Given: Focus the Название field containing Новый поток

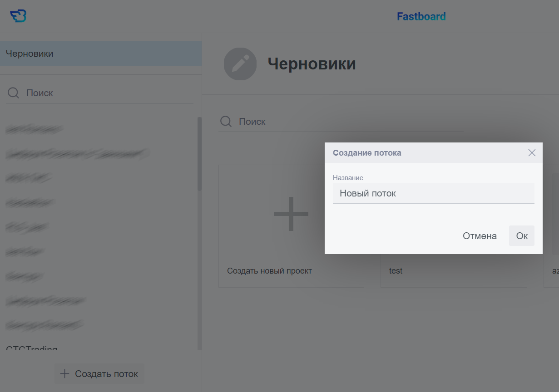Looking at the screenshot, I should [x=433, y=194].
